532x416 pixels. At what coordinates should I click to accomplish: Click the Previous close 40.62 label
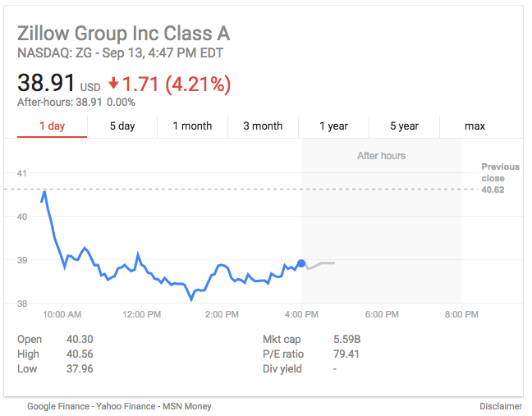500,178
